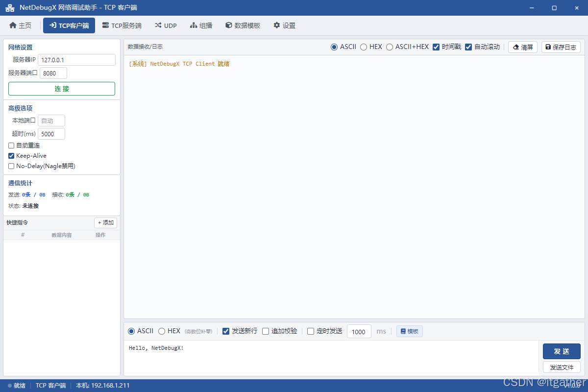Image resolution: width=588 pixels, height=392 pixels.
Task: Click the 发送 send button
Action: point(562,351)
